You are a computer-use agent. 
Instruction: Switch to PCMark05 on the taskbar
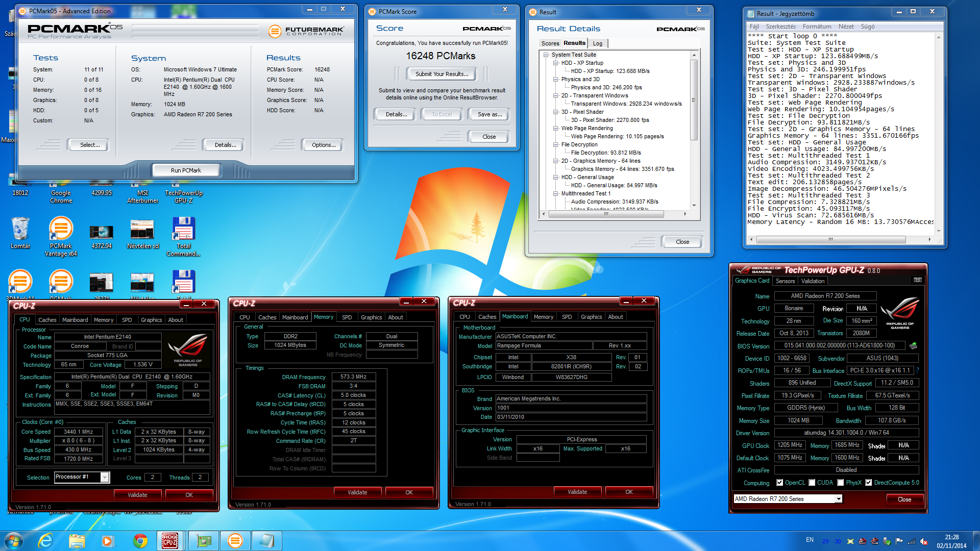[235, 541]
